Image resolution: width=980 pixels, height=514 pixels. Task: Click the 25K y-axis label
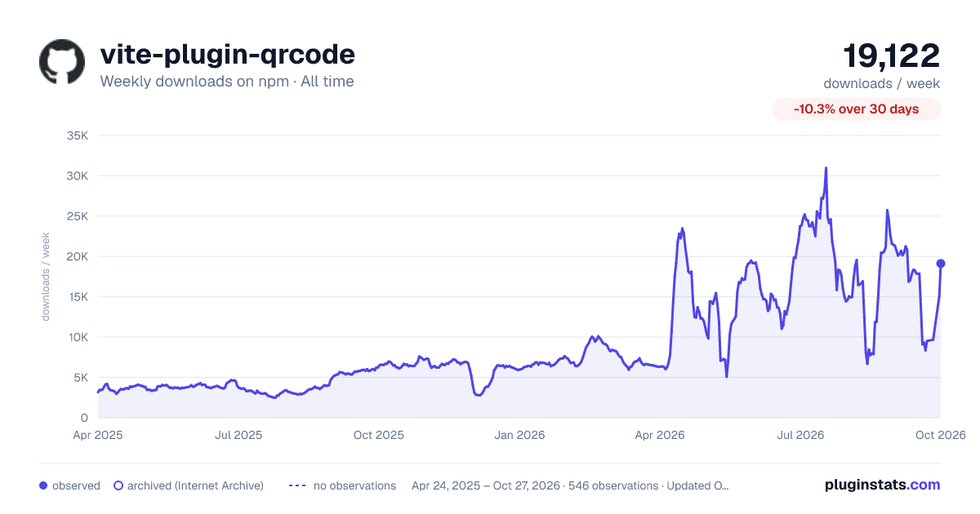pyautogui.click(x=77, y=216)
